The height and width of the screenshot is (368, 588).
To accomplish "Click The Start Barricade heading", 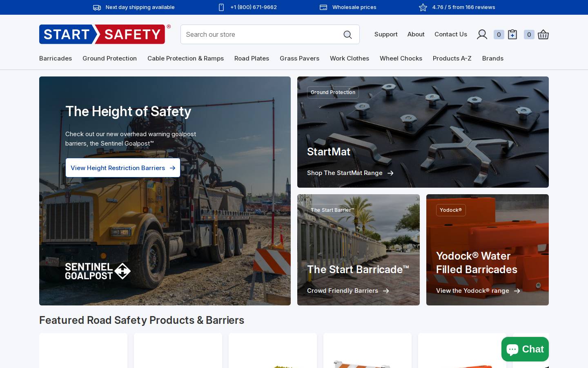I will click(x=358, y=269).
